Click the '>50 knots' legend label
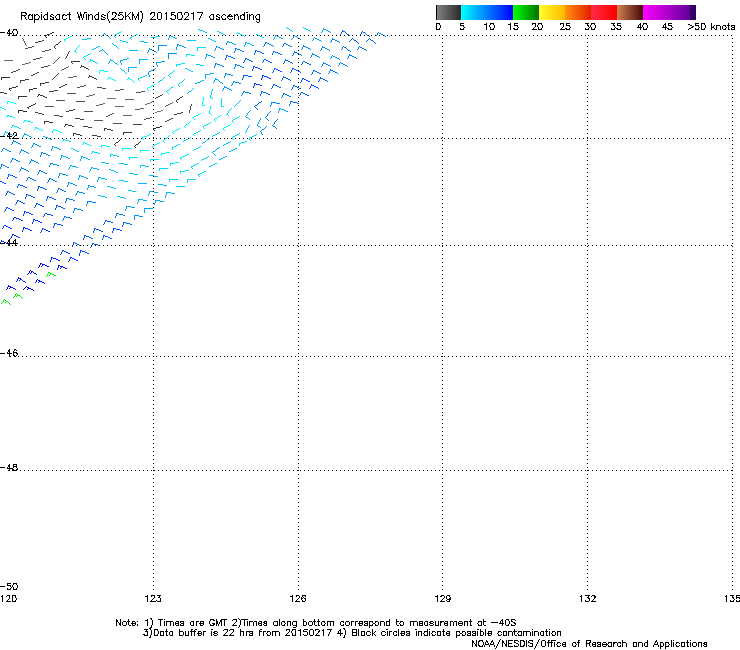 pos(711,27)
